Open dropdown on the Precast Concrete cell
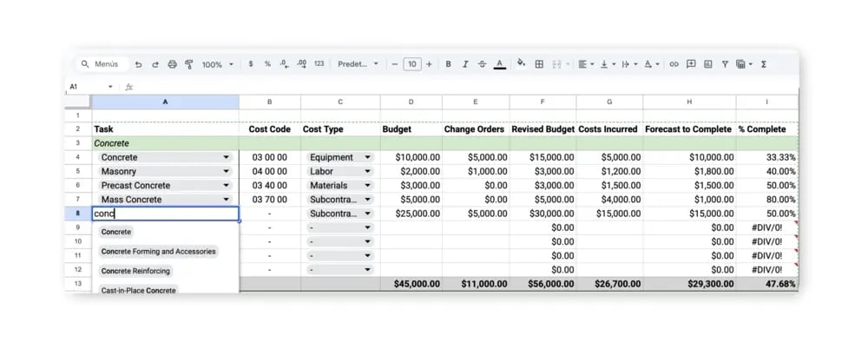Image resolution: width=868 pixels, height=342 pixels. (226, 186)
